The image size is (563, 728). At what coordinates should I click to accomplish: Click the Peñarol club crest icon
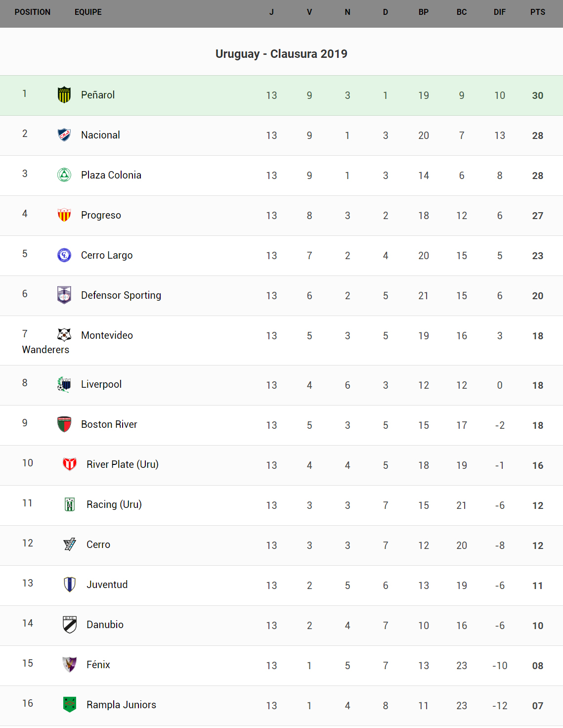[64, 95]
